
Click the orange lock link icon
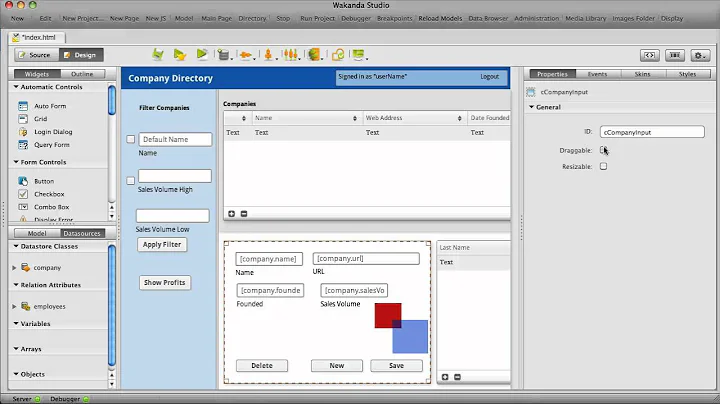click(338, 55)
